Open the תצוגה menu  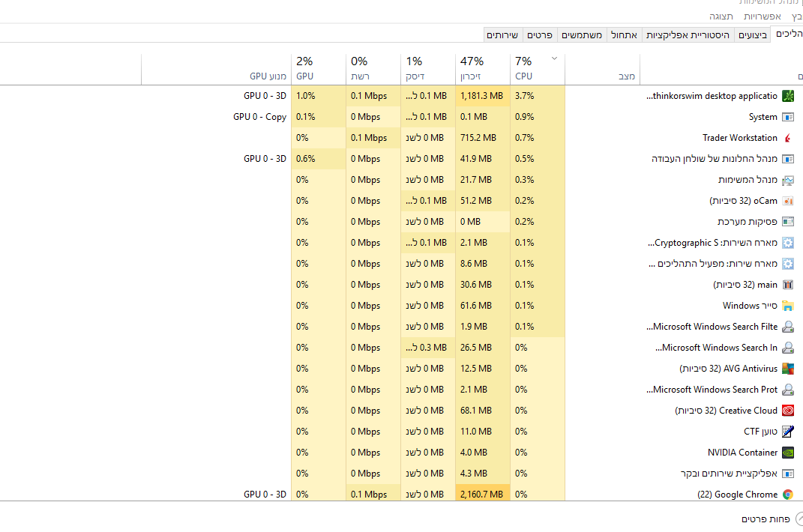coord(721,16)
